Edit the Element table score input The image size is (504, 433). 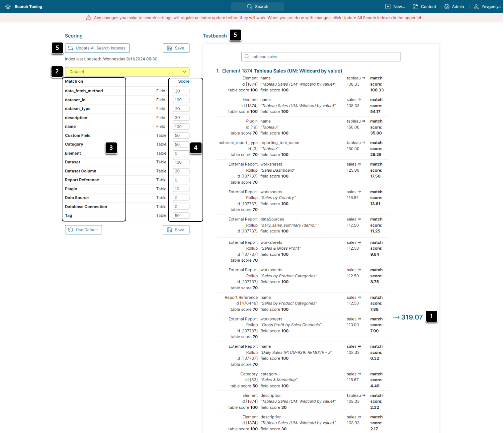pos(181,153)
